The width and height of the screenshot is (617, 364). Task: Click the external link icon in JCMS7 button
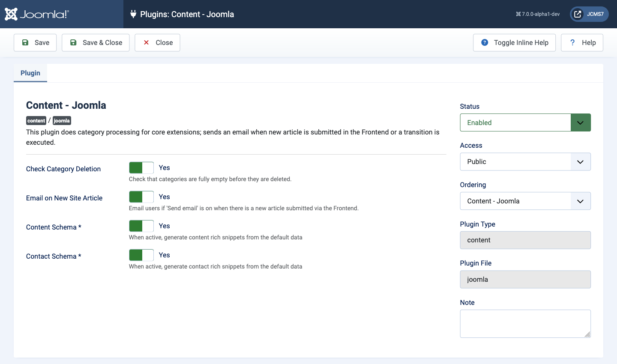(x=578, y=14)
